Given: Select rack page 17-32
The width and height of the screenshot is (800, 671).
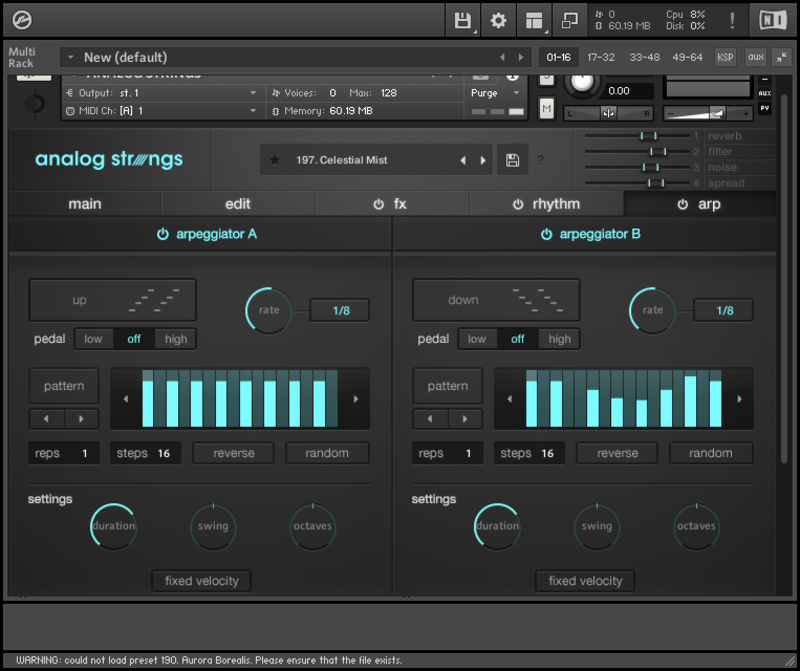Looking at the screenshot, I should pyautogui.click(x=601, y=57).
